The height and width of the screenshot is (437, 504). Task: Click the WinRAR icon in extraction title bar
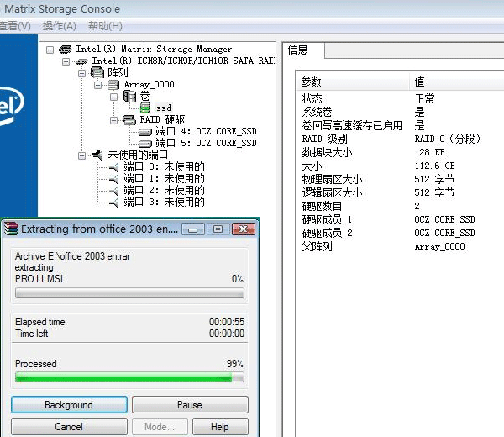pos(11,229)
